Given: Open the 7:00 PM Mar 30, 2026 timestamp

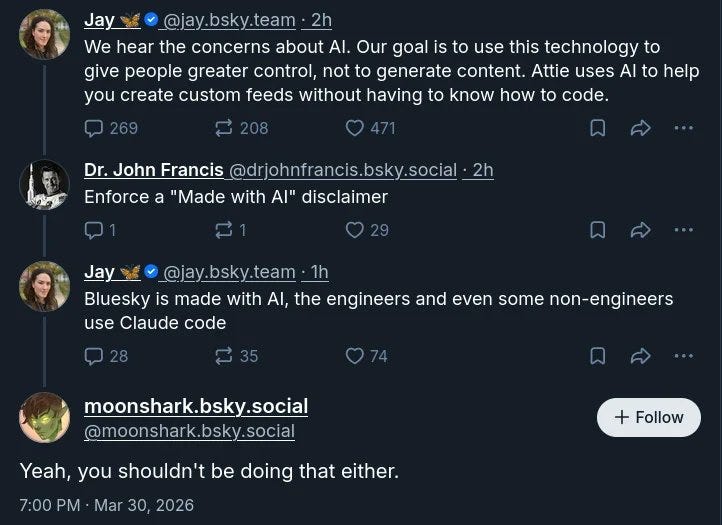Looking at the screenshot, I should pos(107,505).
